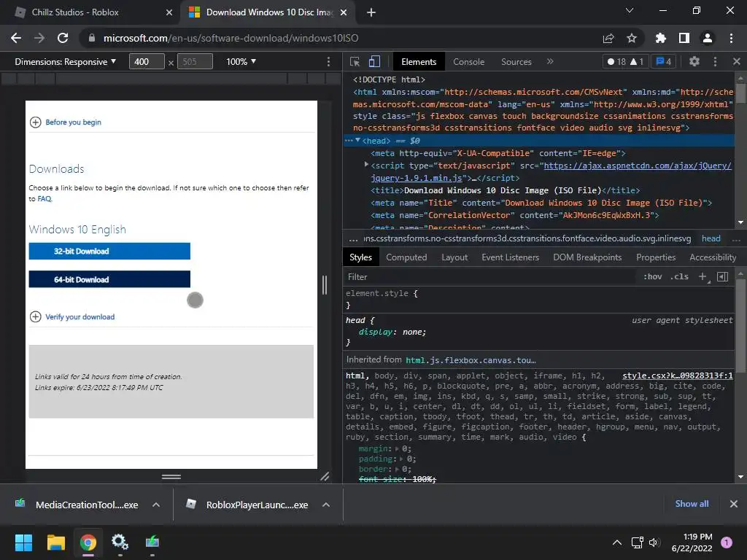The image size is (747, 560).
Task: Open the Chrome profile avatar icon
Action: click(708, 38)
